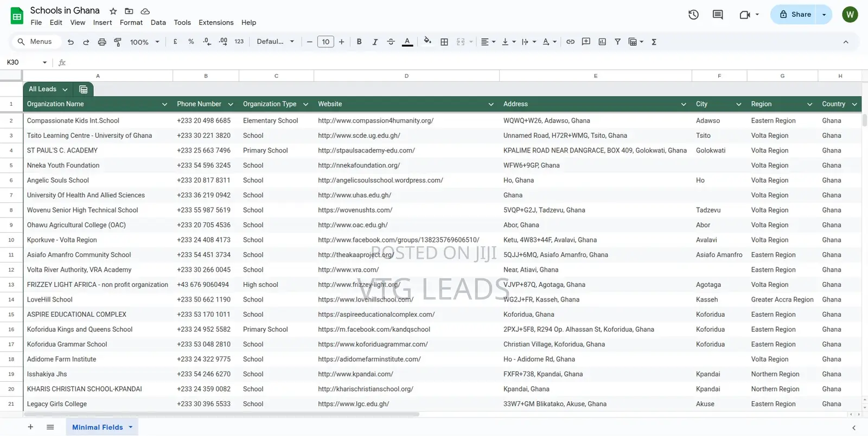Open the more number formats 123 menu
The height and width of the screenshot is (436, 868).
pos(239,42)
